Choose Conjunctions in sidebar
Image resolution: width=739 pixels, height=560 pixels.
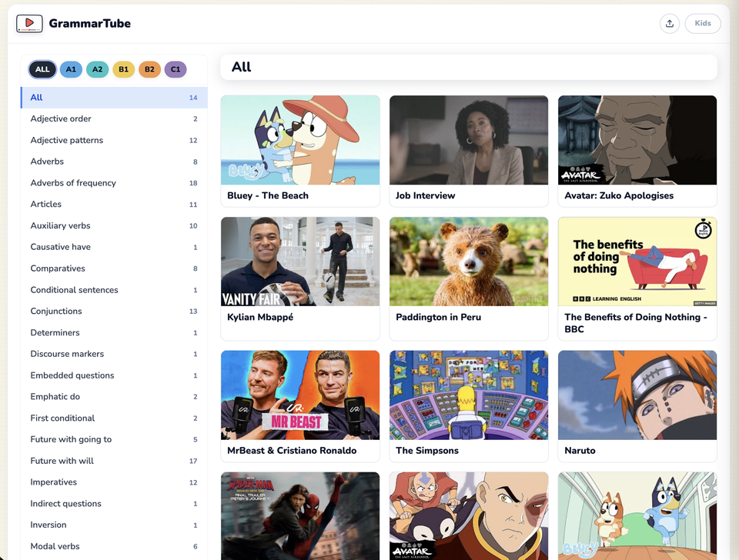pyautogui.click(x=114, y=311)
